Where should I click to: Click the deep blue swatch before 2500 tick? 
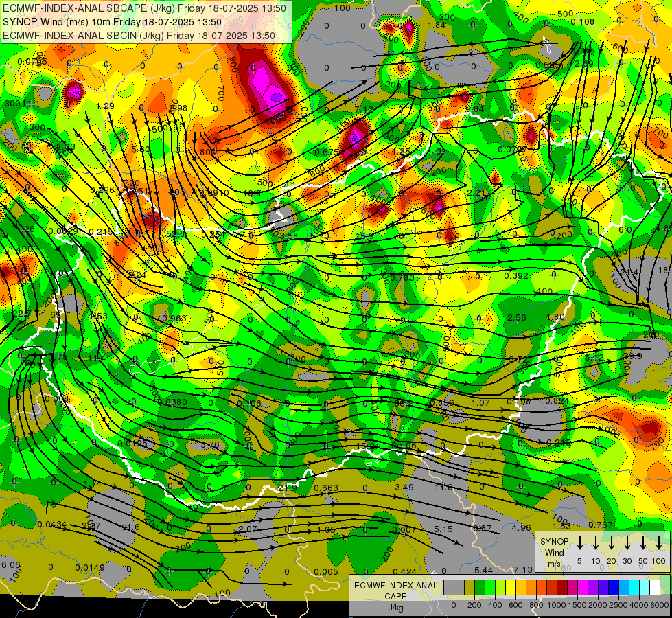point(613,587)
